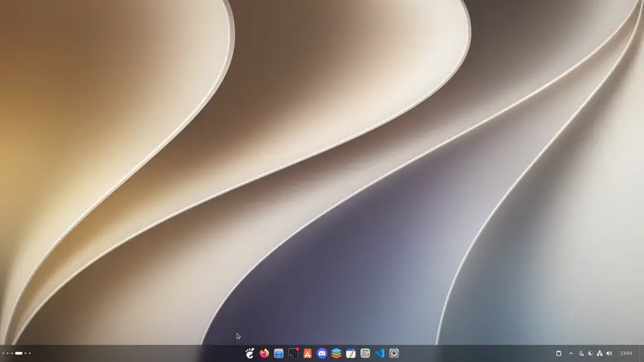
Task: Open the stacked colored layers app
Action: pos(336,353)
